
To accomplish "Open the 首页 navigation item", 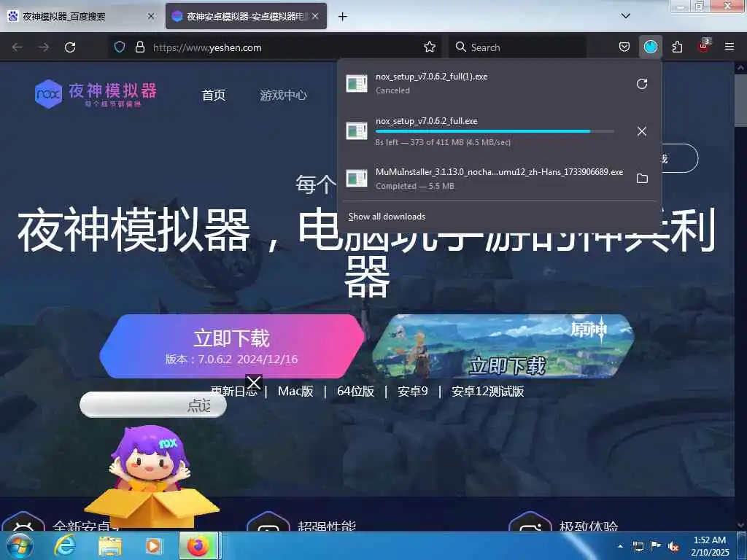I will click(x=214, y=95).
